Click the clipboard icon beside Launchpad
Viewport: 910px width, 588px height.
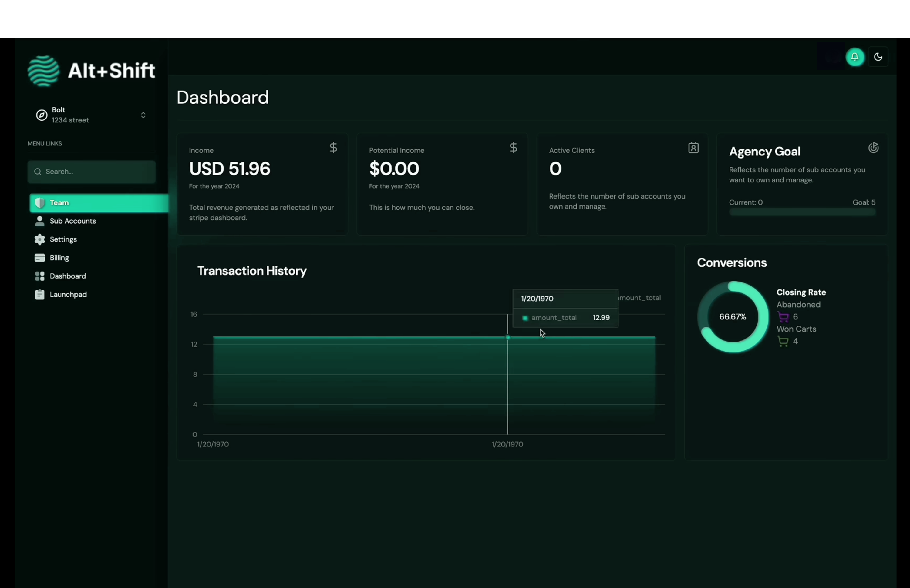coord(40,294)
